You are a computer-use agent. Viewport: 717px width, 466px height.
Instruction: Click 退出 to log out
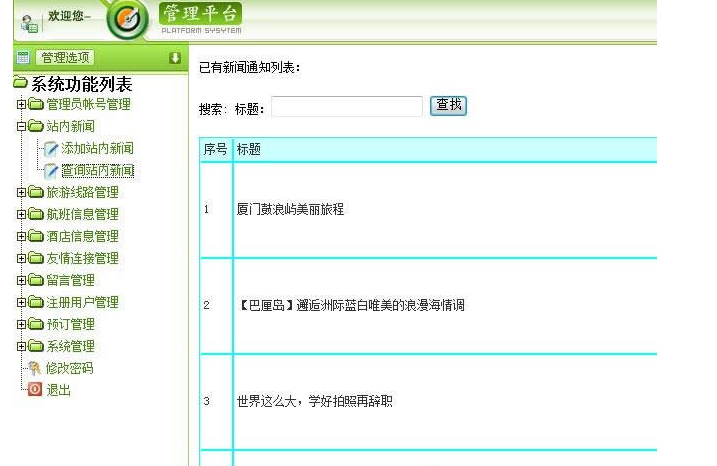point(59,390)
